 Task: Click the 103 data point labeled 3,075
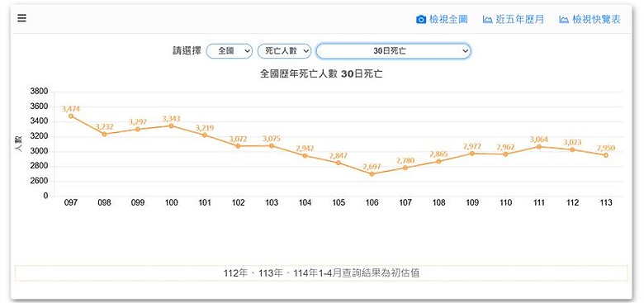pyautogui.click(x=272, y=146)
